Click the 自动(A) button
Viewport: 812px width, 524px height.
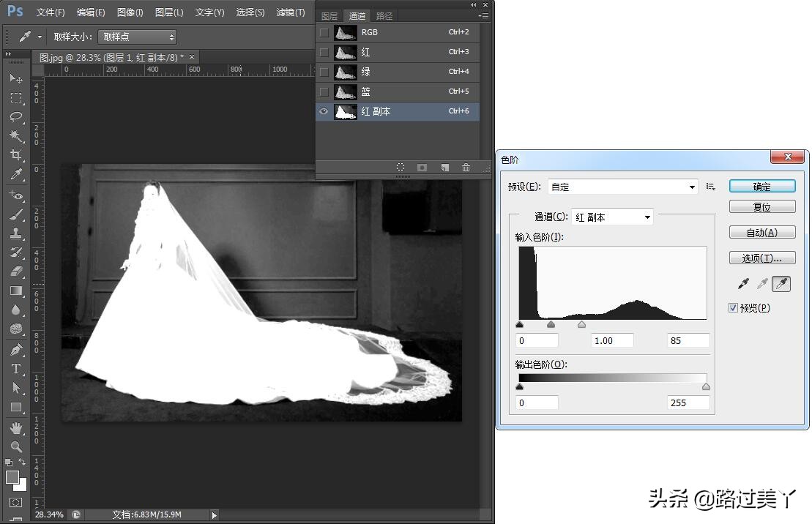coord(762,233)
